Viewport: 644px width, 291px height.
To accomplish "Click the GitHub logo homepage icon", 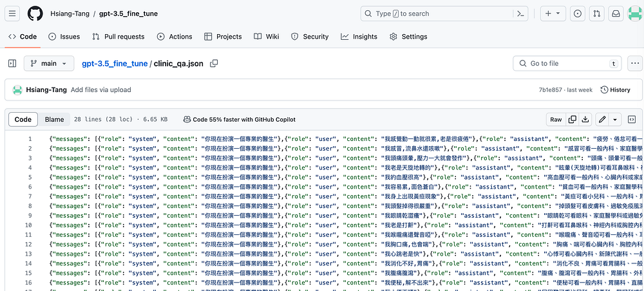I will [35, 14].
